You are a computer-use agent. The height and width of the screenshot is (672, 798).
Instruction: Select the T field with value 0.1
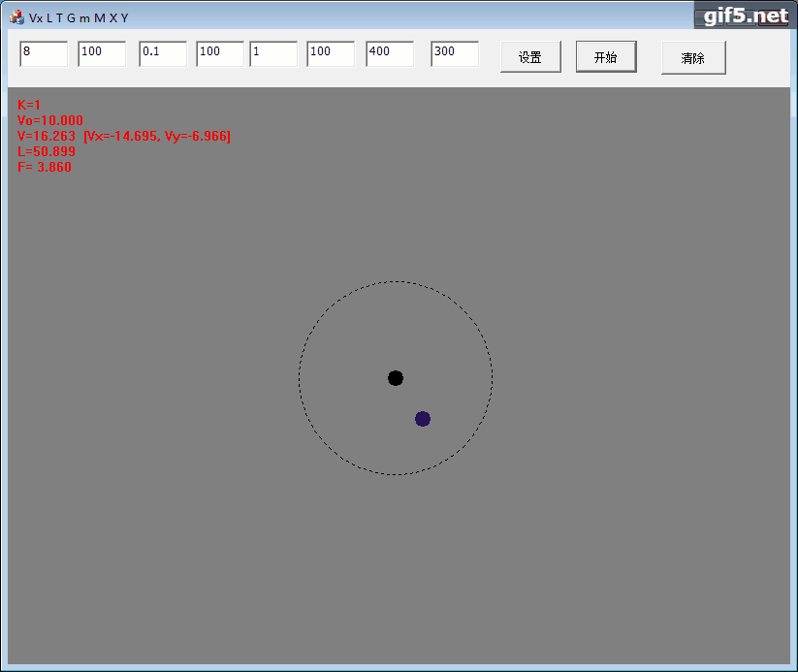tap(163, 54)
